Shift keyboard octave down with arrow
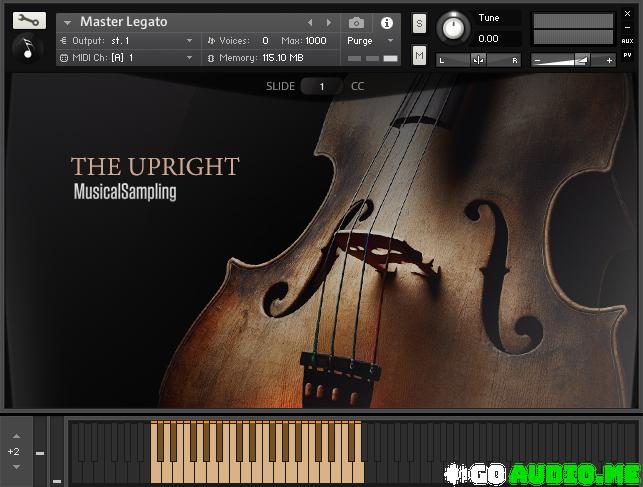This screenshot has height=487, width=643. point(16,467)
